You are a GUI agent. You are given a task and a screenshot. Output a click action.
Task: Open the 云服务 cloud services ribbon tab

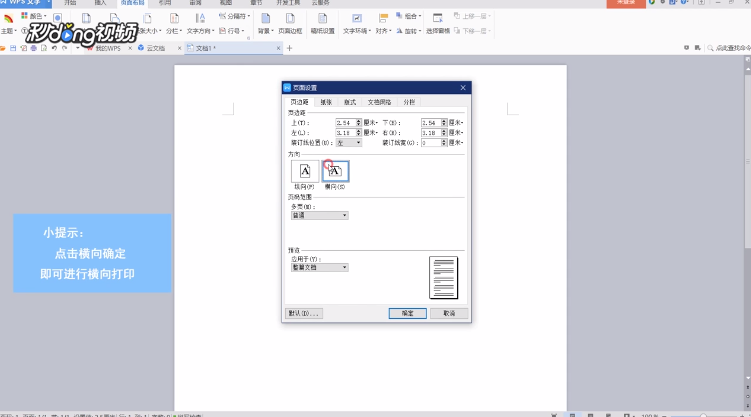[320, 3]
